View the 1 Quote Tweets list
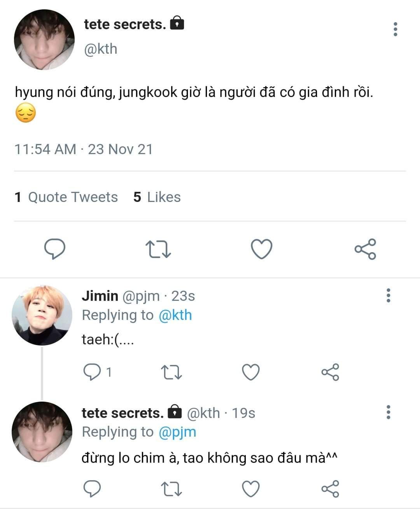Screen dimensions: 420x509 66,197
